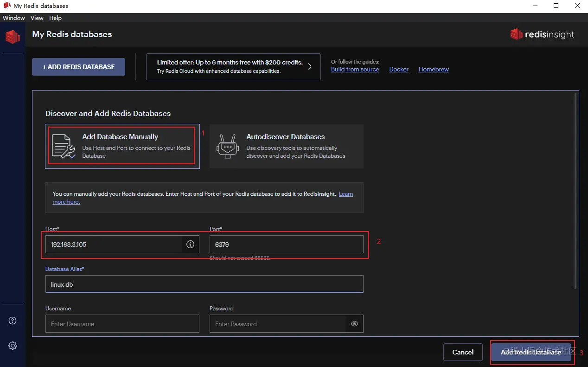Click the + ADD REDIS DATABASE button
Viewport: 588px width, 367px height.
(x=78, y=67)
